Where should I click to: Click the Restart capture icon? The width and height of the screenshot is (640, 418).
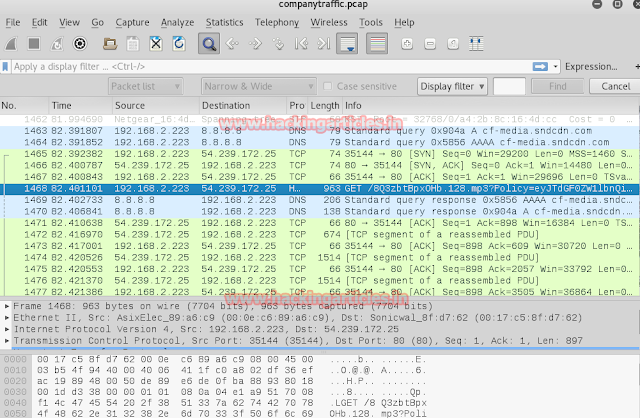click(57, 44)
